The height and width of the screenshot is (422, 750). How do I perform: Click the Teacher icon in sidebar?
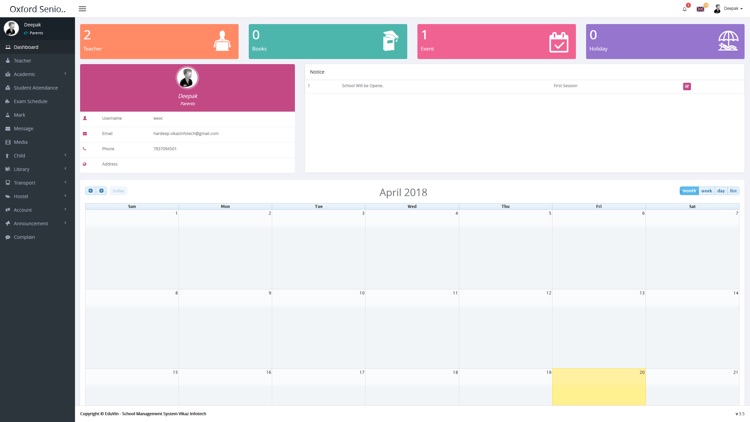click(x=8, y=61)
